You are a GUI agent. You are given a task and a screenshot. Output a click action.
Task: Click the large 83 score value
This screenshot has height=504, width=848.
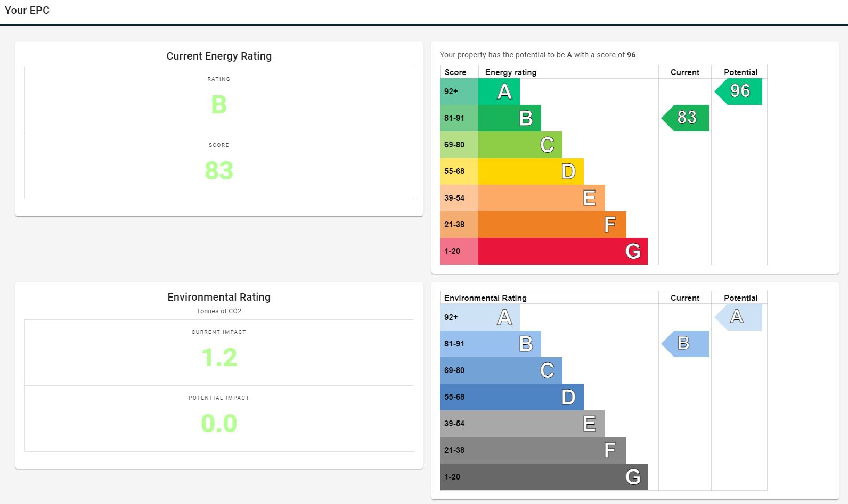coord(219,170)
